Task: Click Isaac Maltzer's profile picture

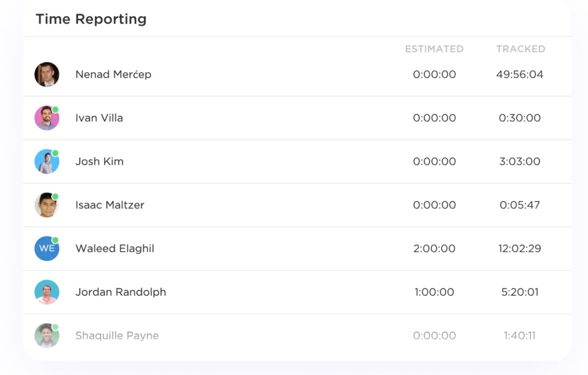Action: pyautogui.click(x=47, y=205)
